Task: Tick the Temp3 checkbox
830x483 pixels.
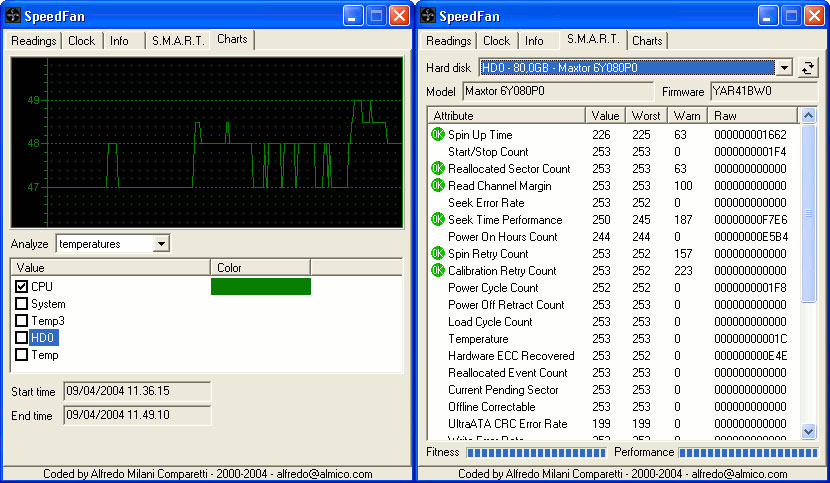Action: click(x=22, y=321)
